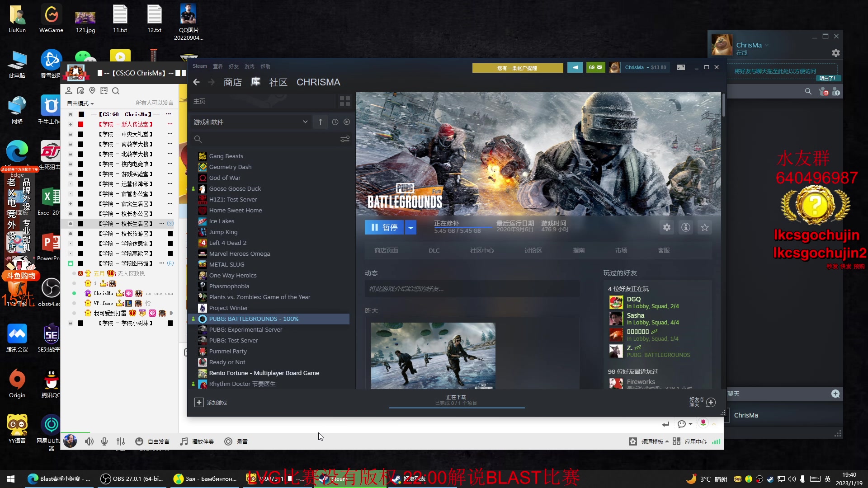Collapse the 学院图书馆 channel in YY

70,263
